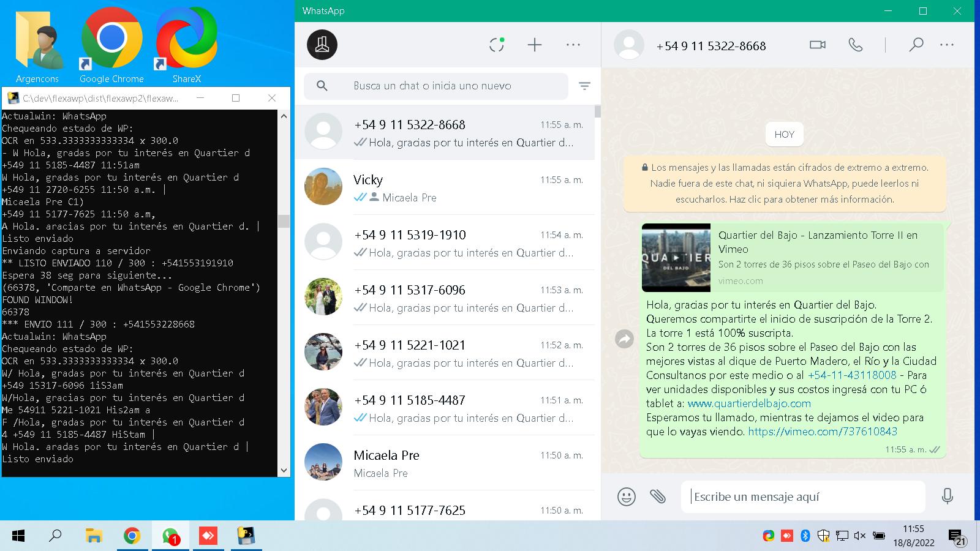
Task: Open the Argencons desktop folder
Action: pyautogui.click(x=37, y=46)
